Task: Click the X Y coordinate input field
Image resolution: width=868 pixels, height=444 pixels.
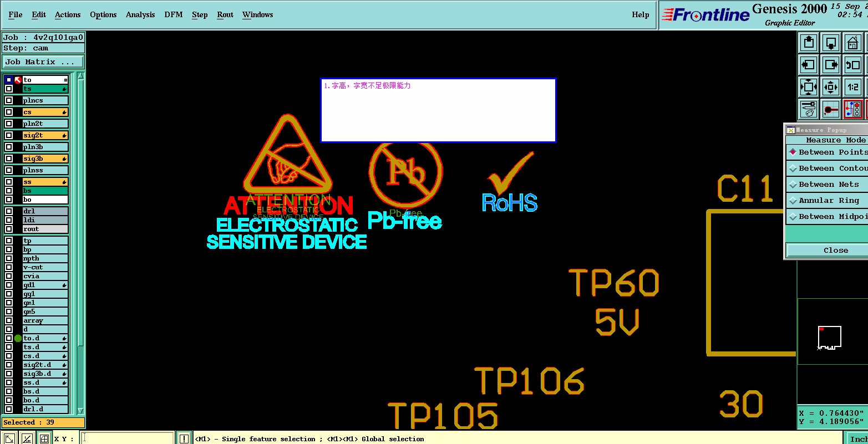Action: [x=128, y=438]
